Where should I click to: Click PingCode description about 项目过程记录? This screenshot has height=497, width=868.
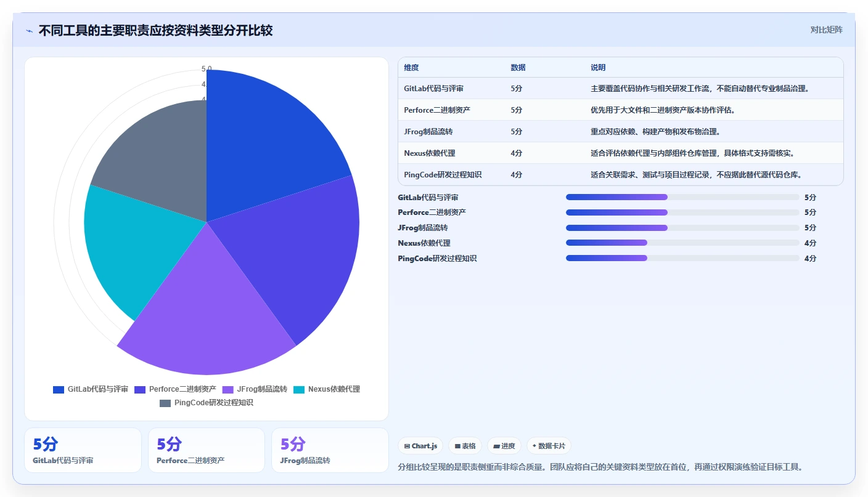tap(696, 175)
